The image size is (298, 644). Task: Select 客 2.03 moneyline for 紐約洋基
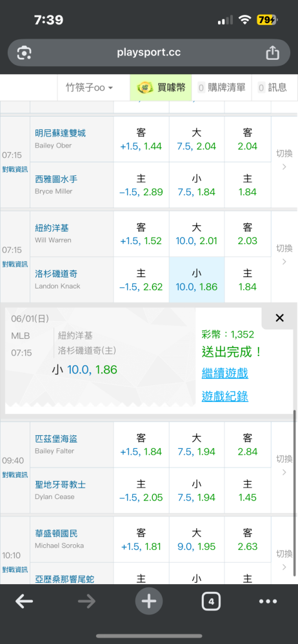248,234
